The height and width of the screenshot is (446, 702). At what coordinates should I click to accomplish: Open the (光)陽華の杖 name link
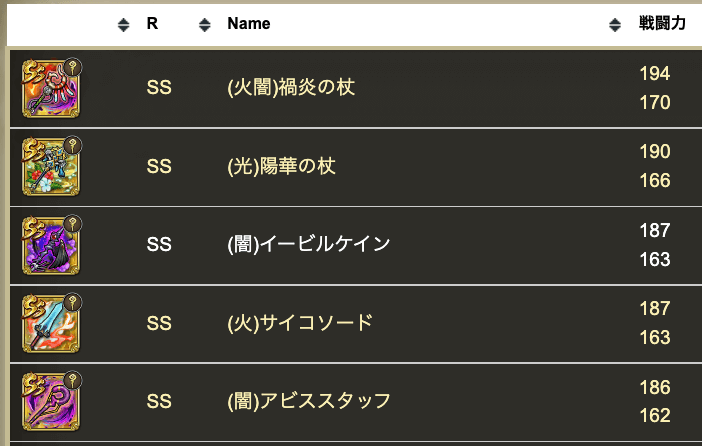click(282, 166)
